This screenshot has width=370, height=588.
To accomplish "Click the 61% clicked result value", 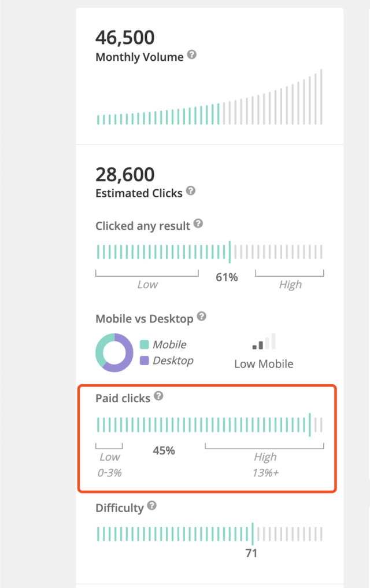I will (227, 278).
